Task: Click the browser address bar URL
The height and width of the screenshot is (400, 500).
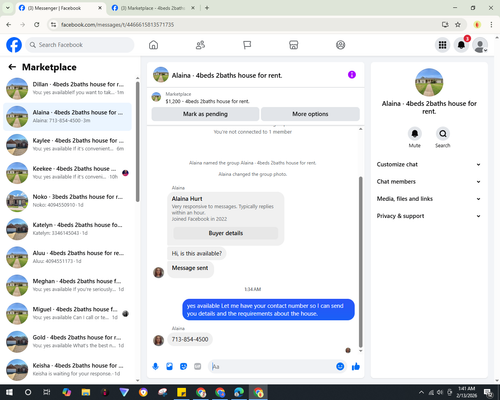Action: (117, 25)
